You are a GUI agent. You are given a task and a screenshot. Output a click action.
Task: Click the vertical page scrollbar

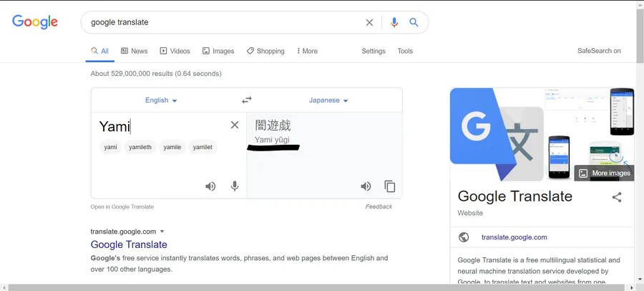(640, 35)
